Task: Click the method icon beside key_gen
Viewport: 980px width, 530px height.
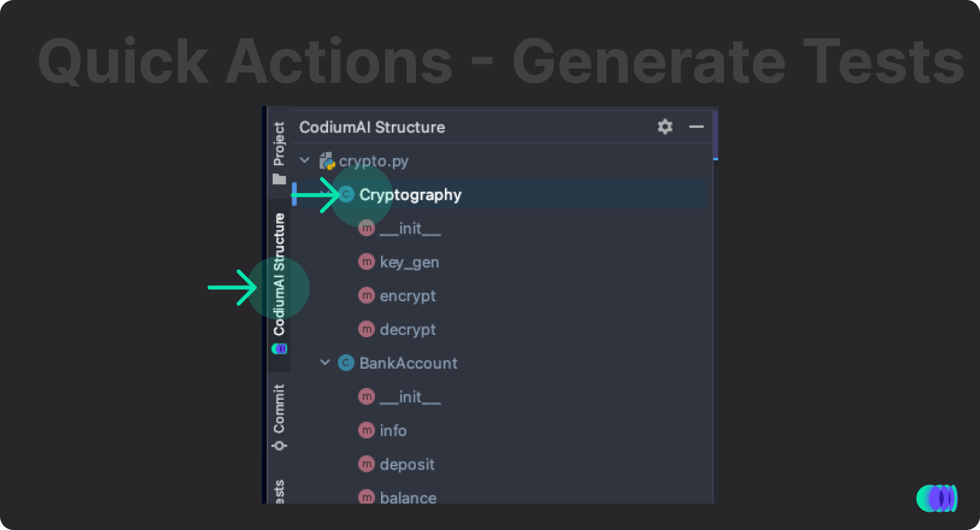Action: (x=366, y=262)
